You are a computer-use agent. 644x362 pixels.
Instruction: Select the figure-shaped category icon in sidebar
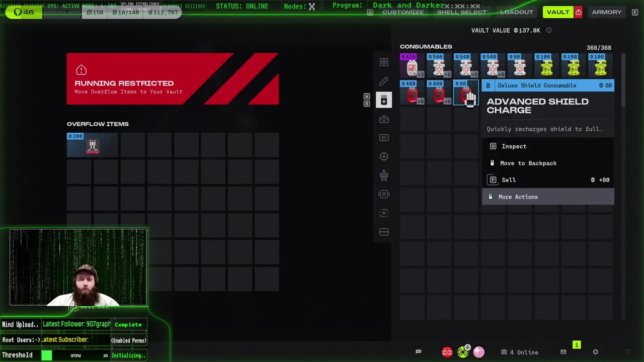384,175
